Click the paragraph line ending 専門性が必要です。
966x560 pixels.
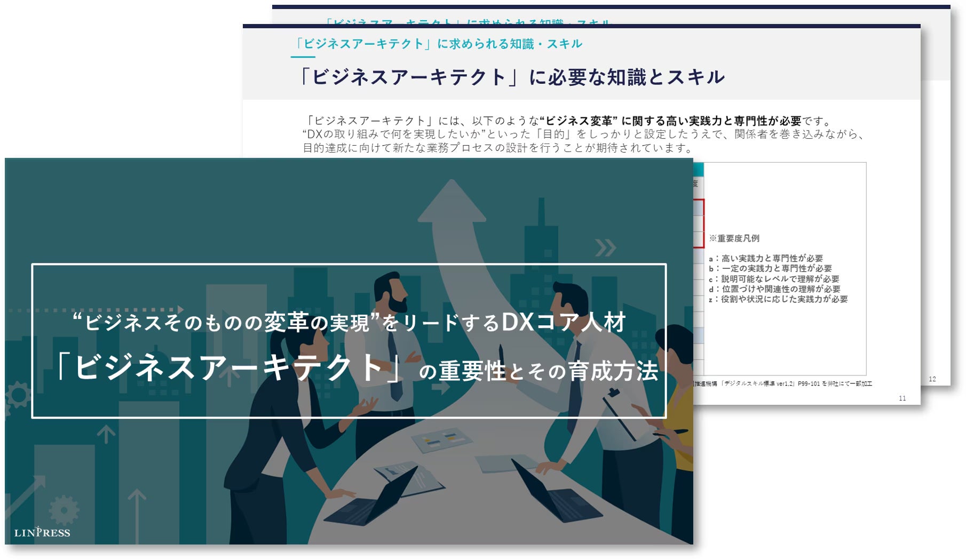pyautogui.click(x=568, y=121)
